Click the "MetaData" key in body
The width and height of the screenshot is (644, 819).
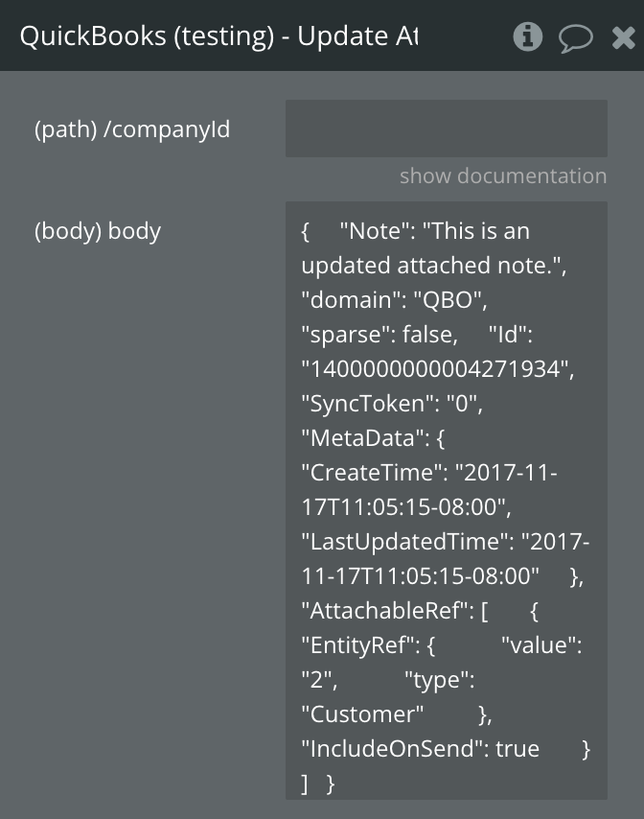(362, 438)
